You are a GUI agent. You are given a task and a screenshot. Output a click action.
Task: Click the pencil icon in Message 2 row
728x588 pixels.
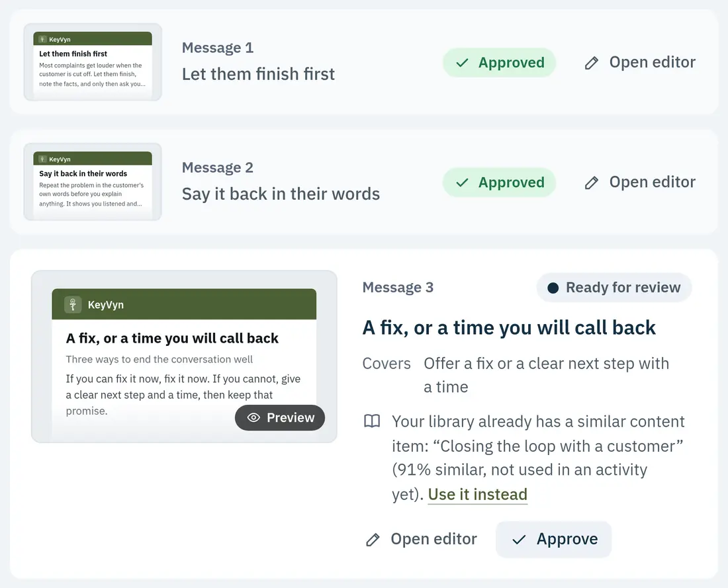(x=591, y=183)
